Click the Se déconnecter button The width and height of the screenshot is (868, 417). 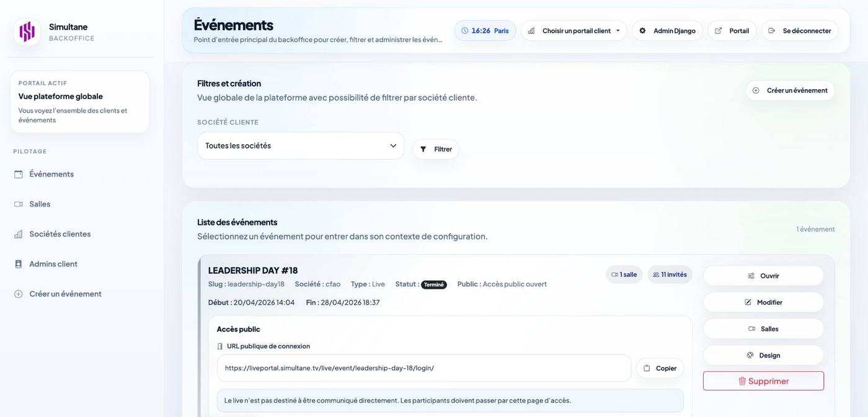(x=800, y=30)
